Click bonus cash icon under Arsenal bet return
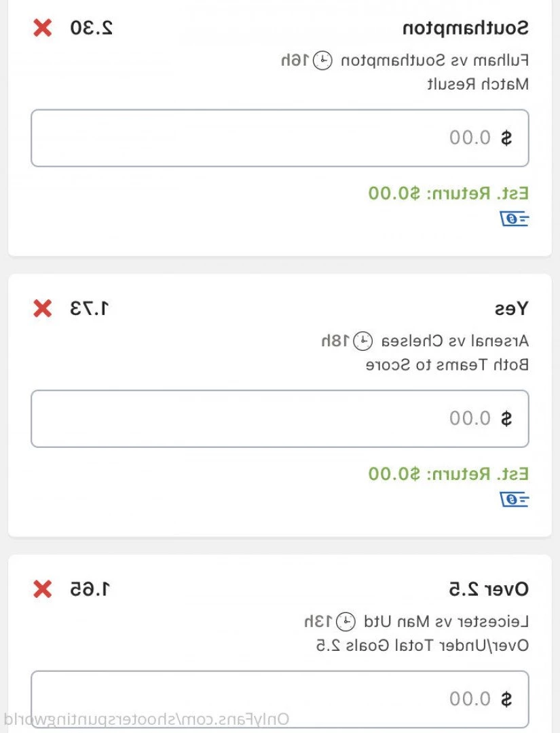Screen dimensions: 560x733 point(515,500)
